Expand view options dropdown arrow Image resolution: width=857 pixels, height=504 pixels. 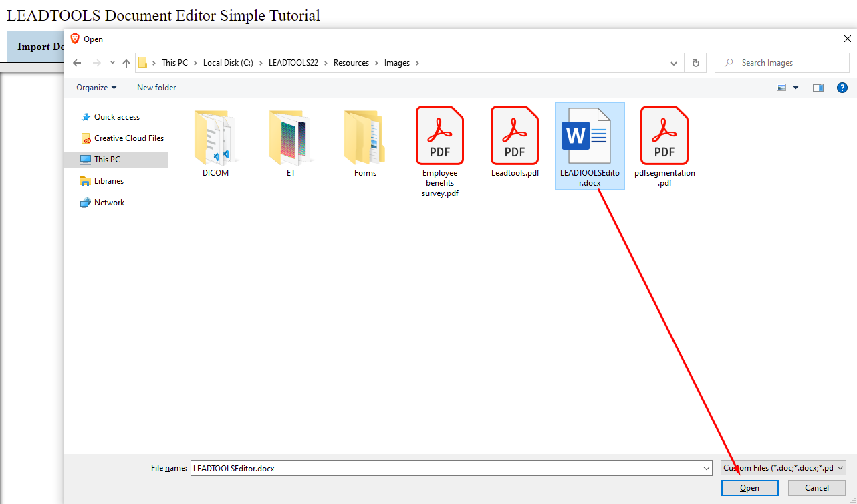coord(795,88)
